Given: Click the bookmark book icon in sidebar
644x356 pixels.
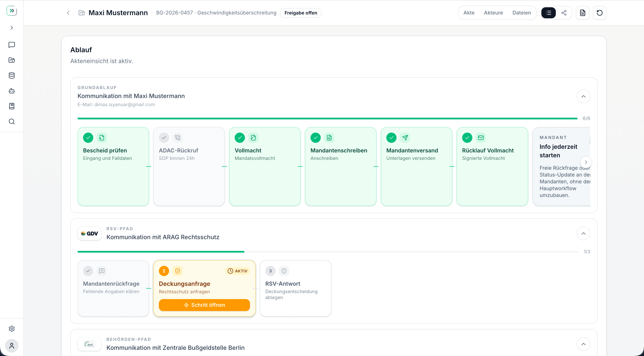Looking at the screenshot, I should [x=11, y=106].
